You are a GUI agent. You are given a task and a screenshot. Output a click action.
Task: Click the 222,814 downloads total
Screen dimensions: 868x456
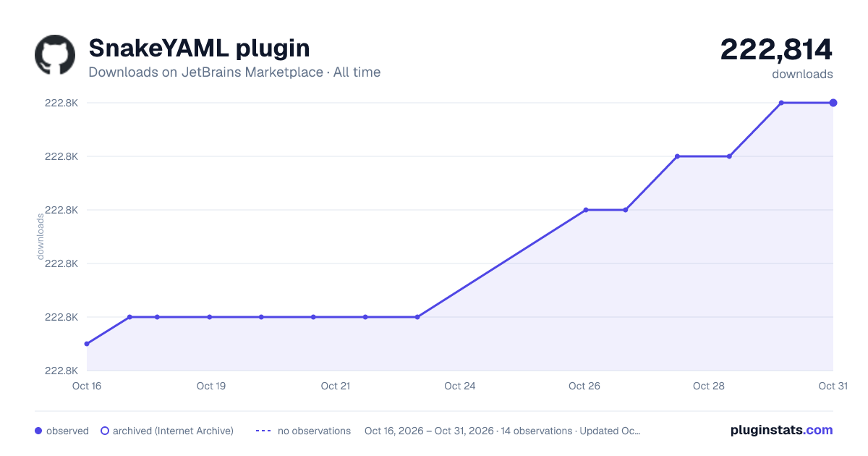(776, 49)
